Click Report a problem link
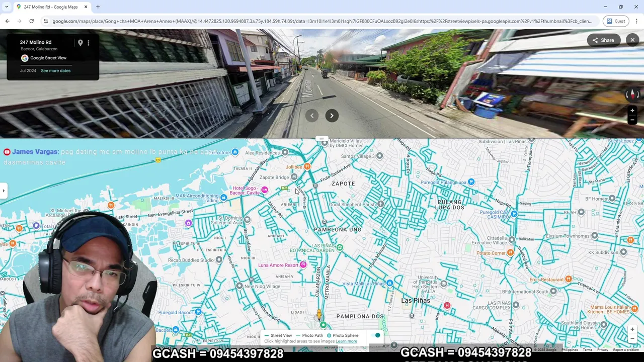Viewport: 644px width, 362px height. [626, 350]
